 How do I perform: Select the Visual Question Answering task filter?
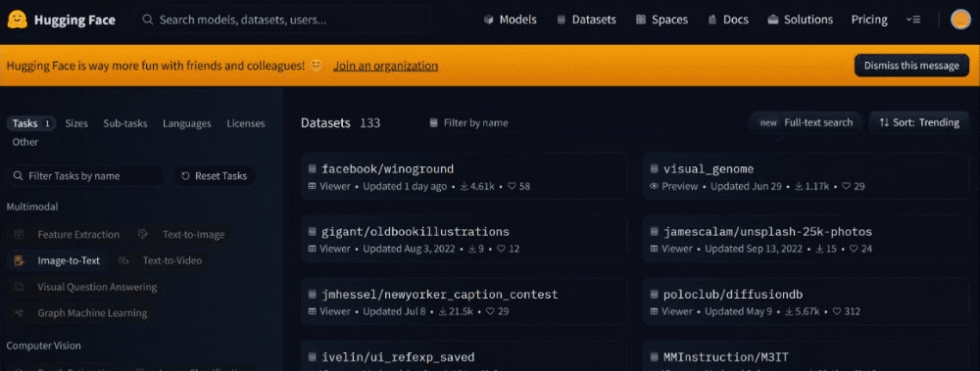tap(85, 287)
